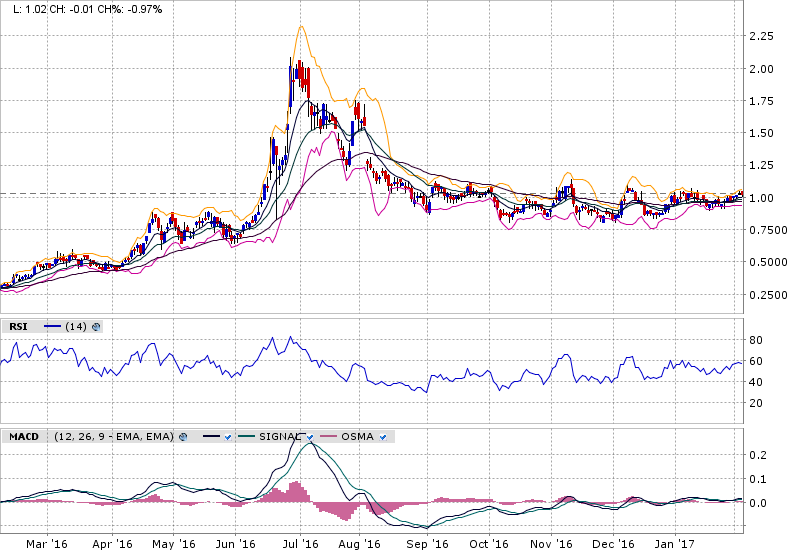Click the RSI 20 level label

tap(756, 403)
